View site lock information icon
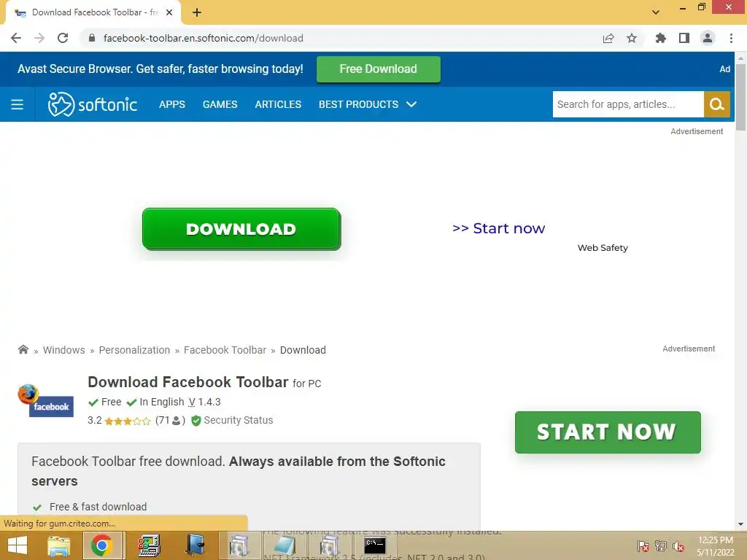The width and height of the screenshot is (747, 560). [91, 38]
